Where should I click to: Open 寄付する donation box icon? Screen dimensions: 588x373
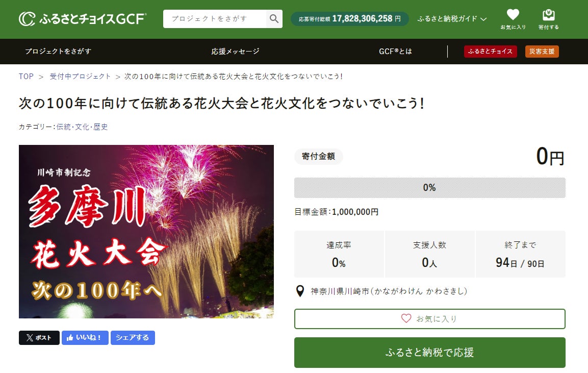(549, 19)
